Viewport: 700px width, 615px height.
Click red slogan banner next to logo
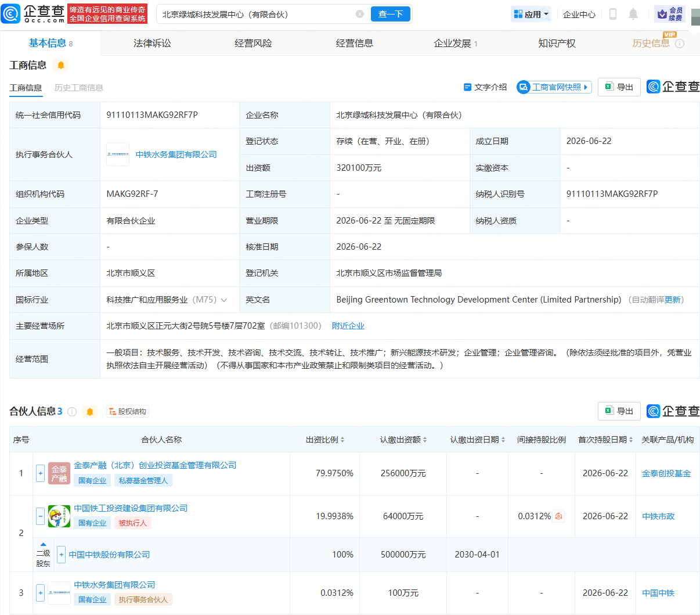pos(107,14)
